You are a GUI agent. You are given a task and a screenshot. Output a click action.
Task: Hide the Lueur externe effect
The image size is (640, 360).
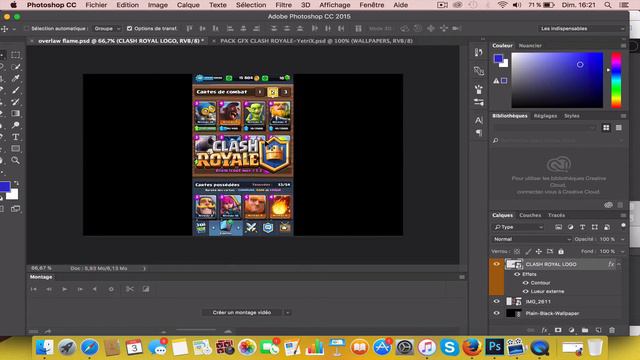point(526,291)
